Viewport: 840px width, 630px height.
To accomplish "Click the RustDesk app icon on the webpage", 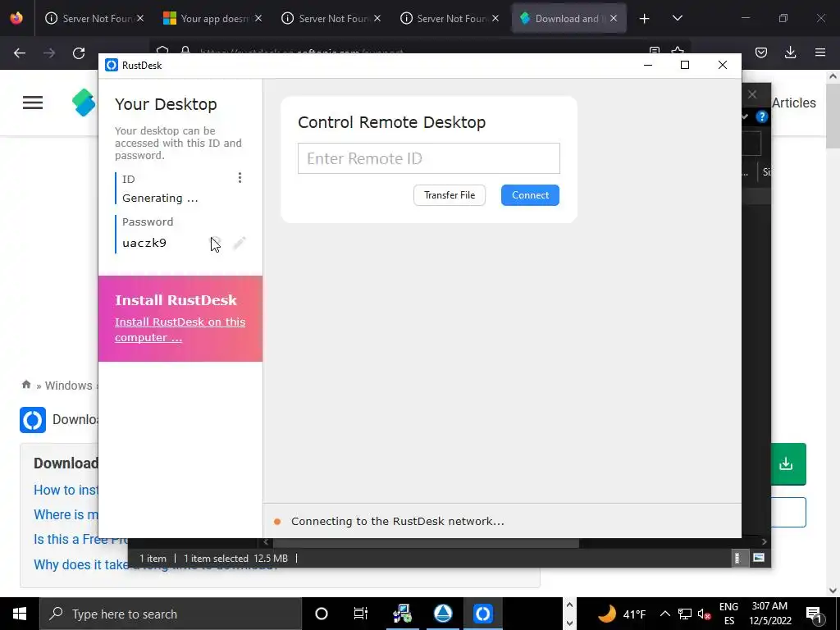I will tap(33, 420).
